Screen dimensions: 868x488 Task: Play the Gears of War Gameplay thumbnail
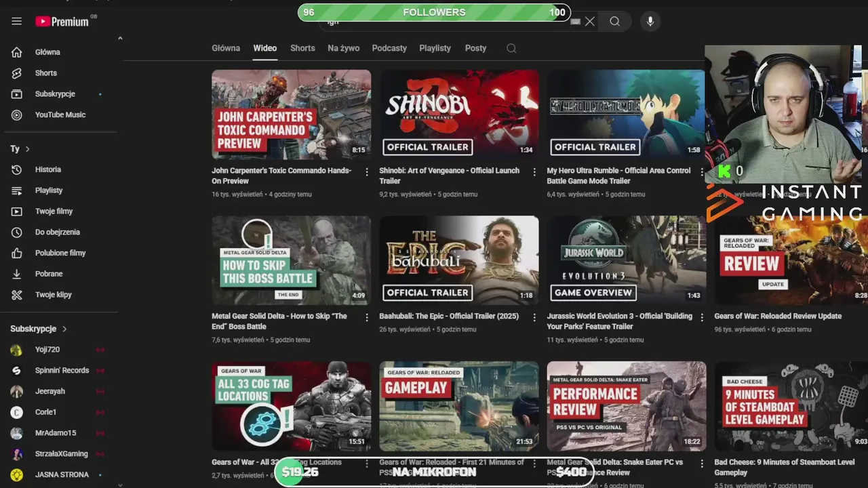[459, 406]
